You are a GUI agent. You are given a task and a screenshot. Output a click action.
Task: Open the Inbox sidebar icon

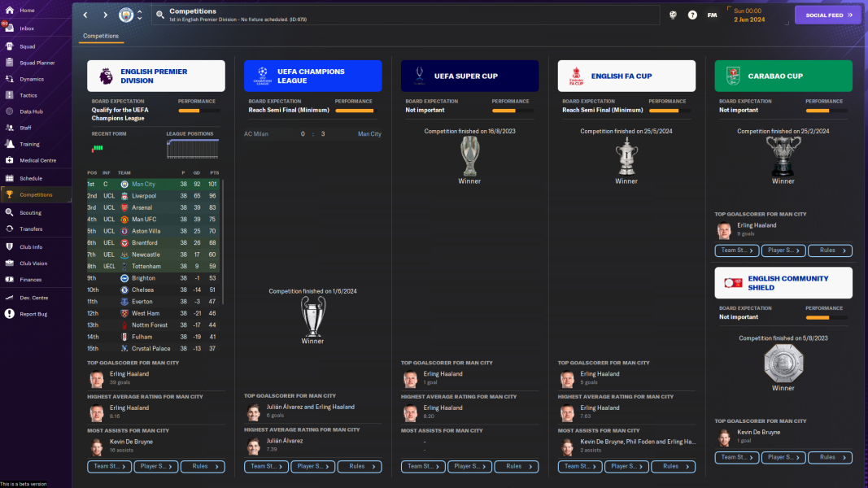pyautogui.click(x=10, y=28)
